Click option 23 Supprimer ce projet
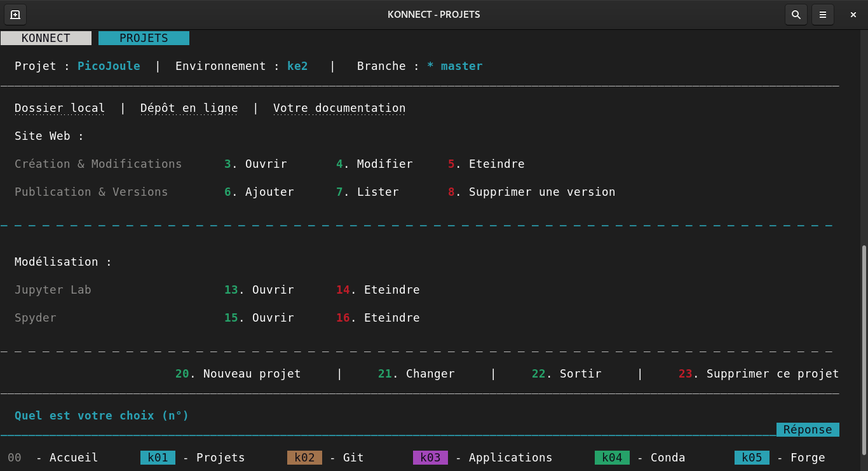This screenshot has height=471, width=868. [x=759, y=374]
